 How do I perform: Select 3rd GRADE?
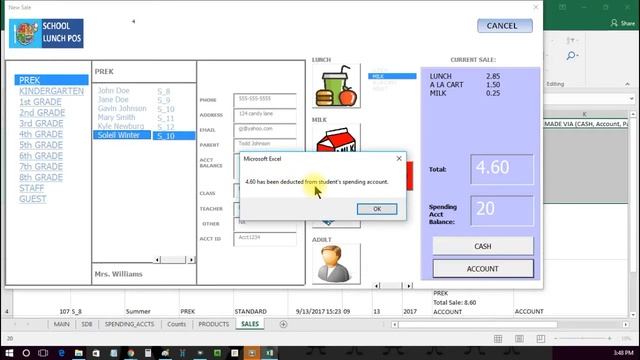[41, 123]
